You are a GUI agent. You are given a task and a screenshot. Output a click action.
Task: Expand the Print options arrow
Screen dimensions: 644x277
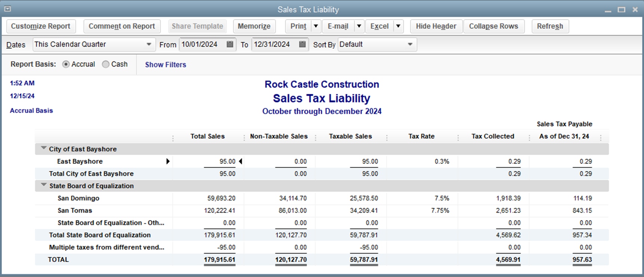click(x=316, y=26)
